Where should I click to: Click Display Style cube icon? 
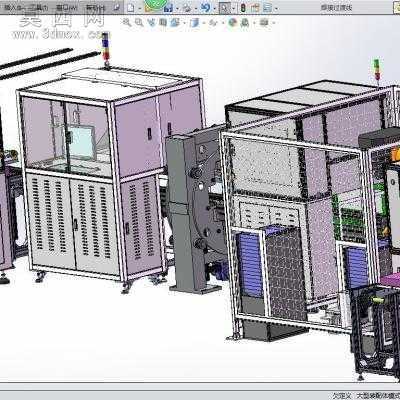[x=194, y=23]
